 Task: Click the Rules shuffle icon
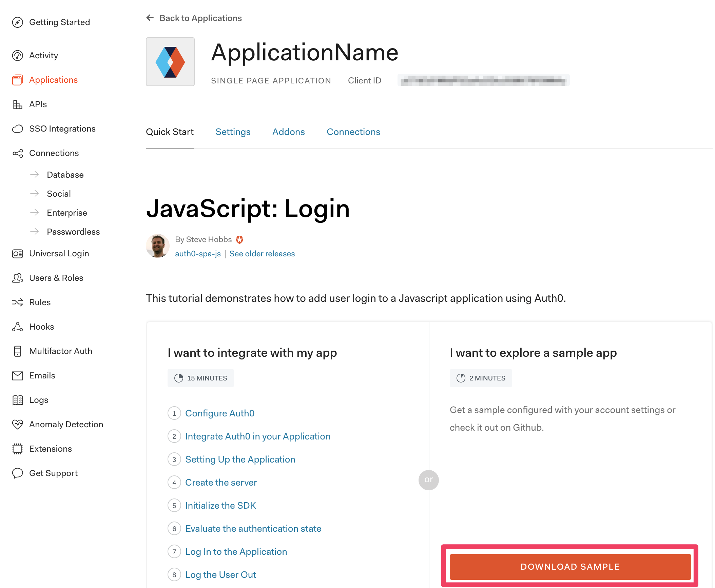17,302
